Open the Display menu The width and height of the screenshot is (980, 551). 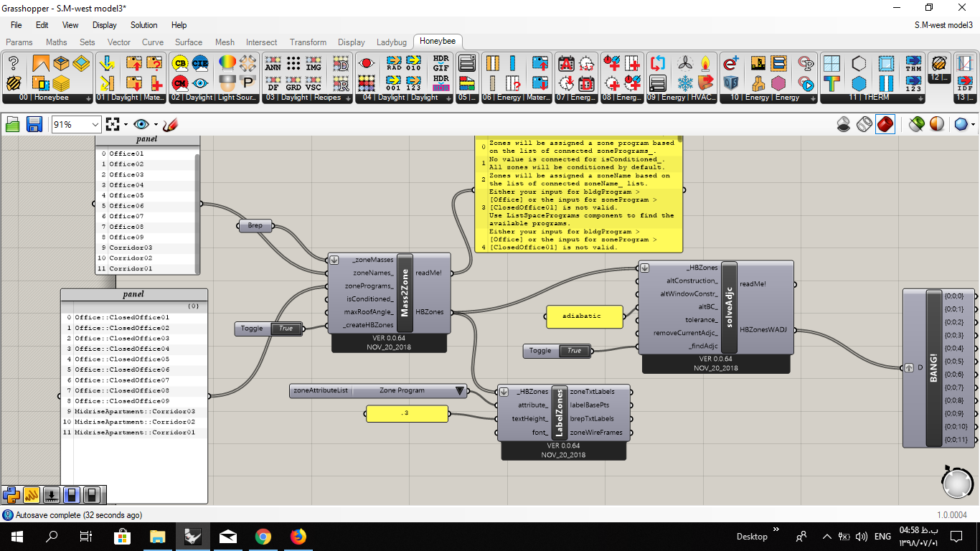click(x=105, y=25)
